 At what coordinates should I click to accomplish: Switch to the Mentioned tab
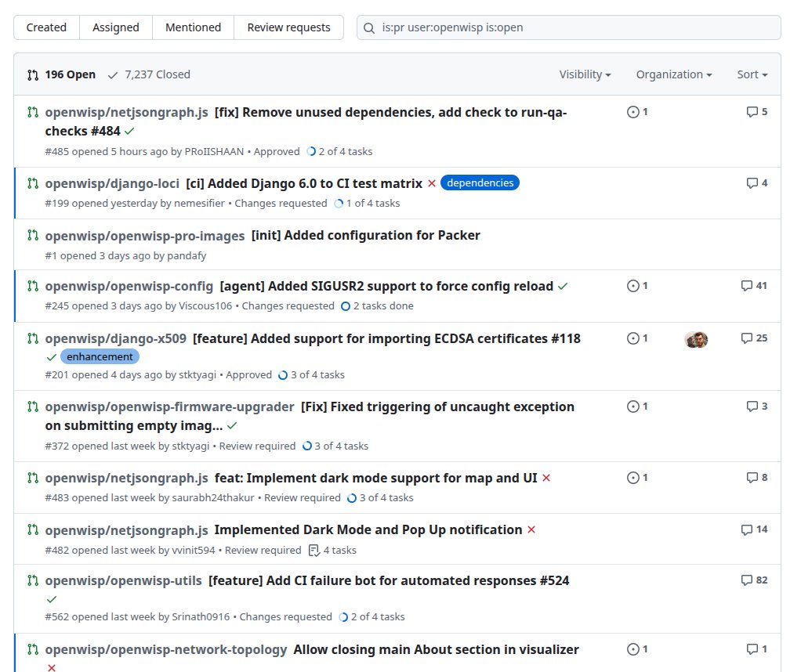[x=193, y=27]
